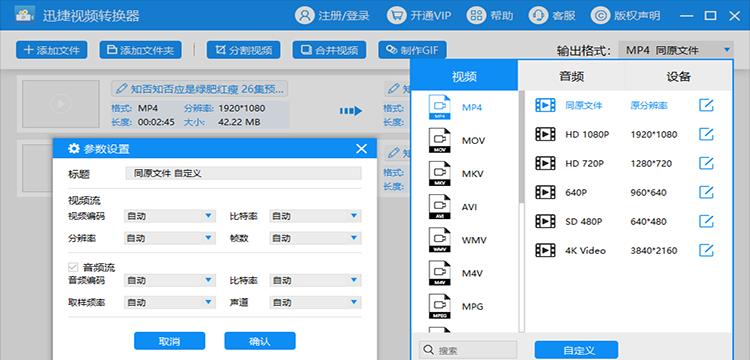This screenshot has width=750, height=360.
Task: Select the M4V format file icon
Action: click(439, 273)
